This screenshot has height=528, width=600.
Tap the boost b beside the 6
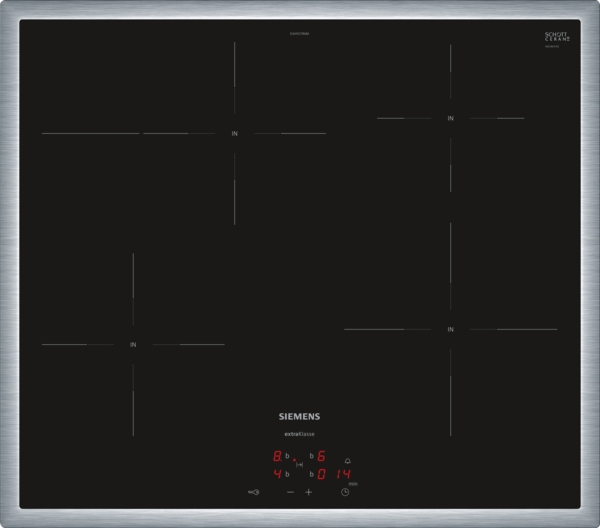[311, 456]
